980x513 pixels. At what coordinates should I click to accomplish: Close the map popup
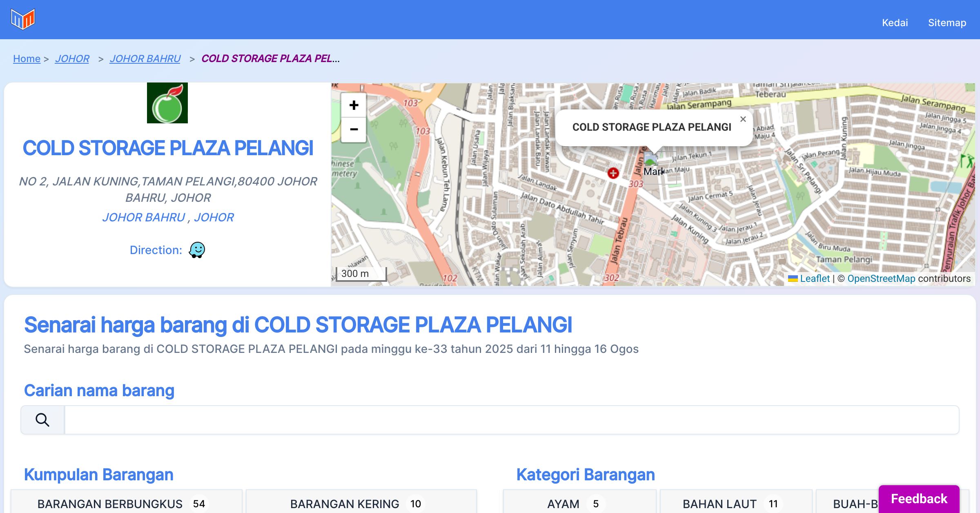[743, 119]
